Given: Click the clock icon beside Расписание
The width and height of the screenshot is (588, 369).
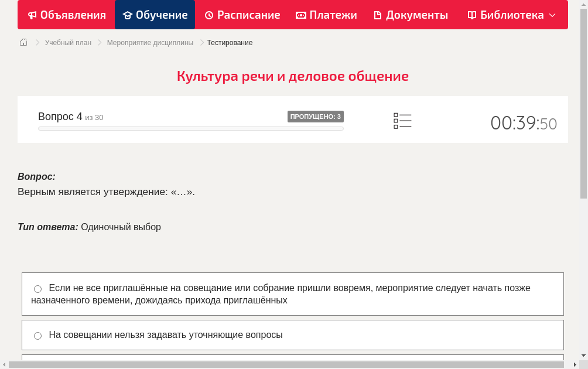Looking at the screenshot, I should click(208, 15).
